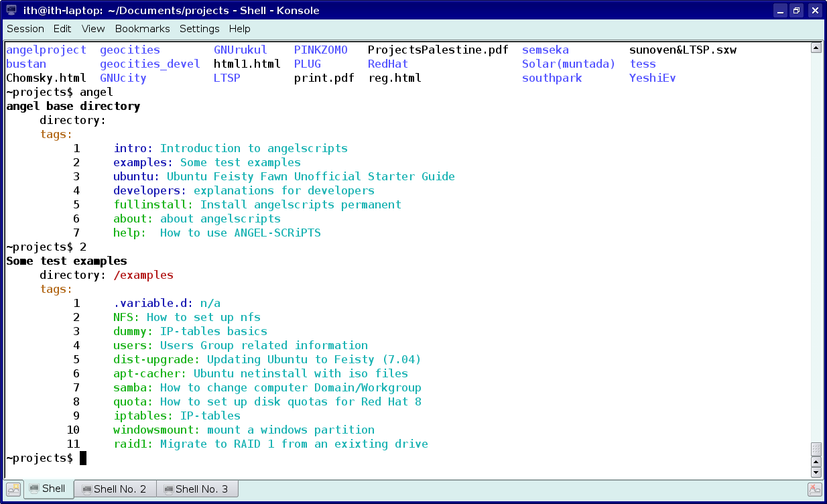Switch to the Shell No. 3 tab

(197, 489)
